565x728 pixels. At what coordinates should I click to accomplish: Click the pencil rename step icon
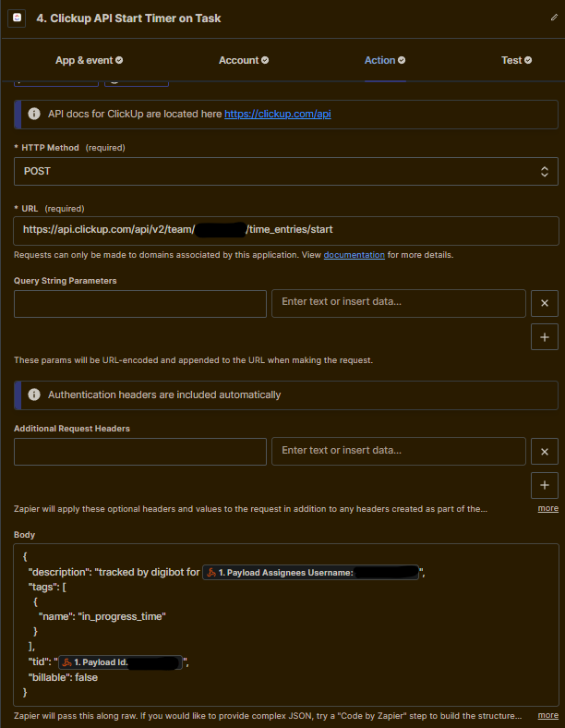554,18
